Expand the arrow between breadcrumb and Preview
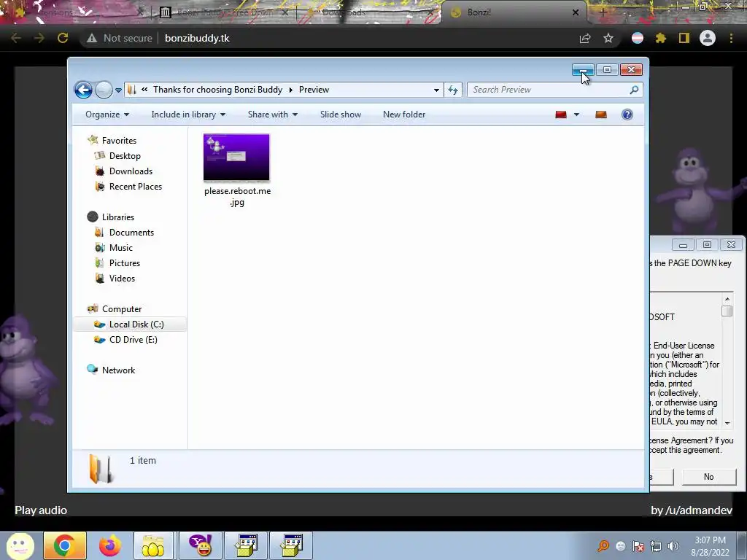Image resolution: width=747 pixels, height=560 pixels. 290,90
